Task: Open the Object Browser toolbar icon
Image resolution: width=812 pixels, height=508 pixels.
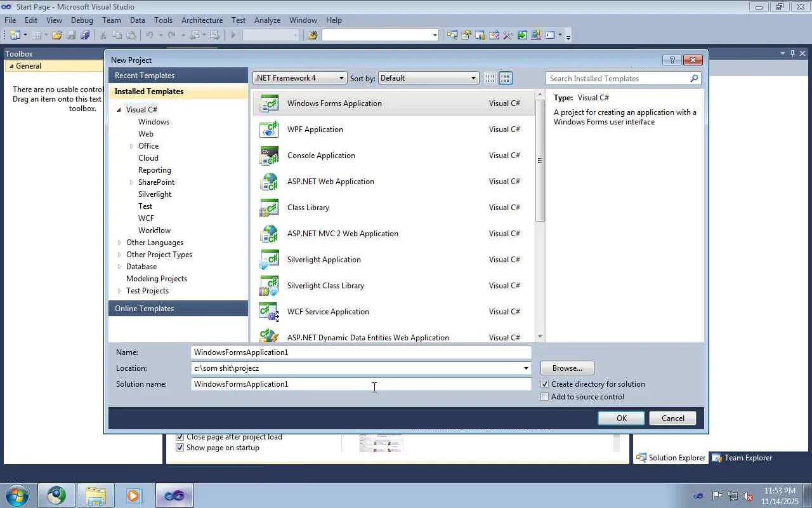Action: click(x=494, y=36)
